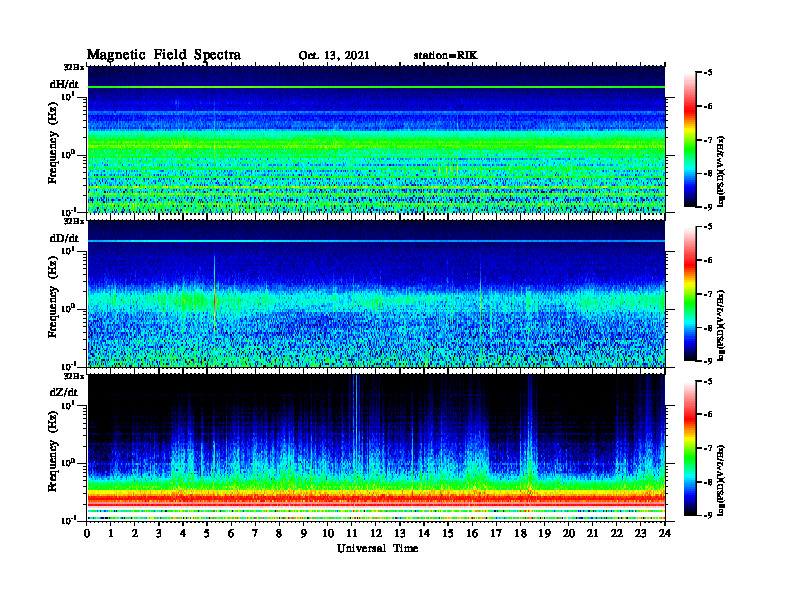Click hour 18 on the Universal Time axis

(x=520, y=533)
